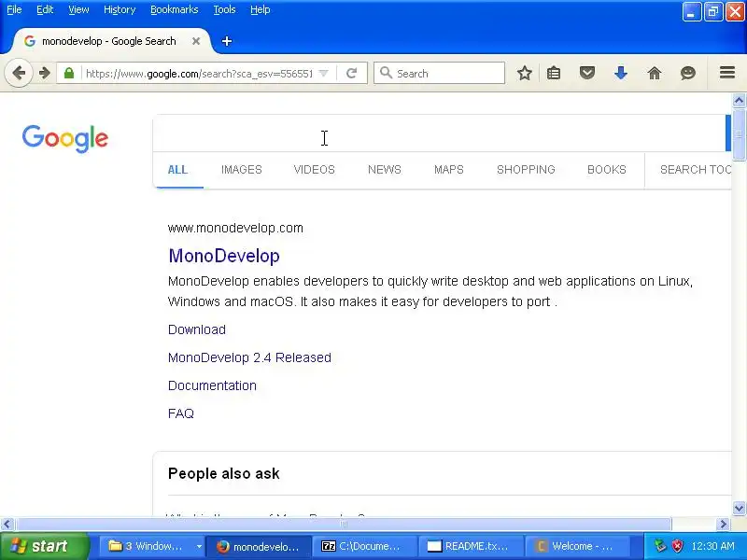Open the Downloads arrow icon
This screenshot has width=747, height=560.
[x=621, y=74]
